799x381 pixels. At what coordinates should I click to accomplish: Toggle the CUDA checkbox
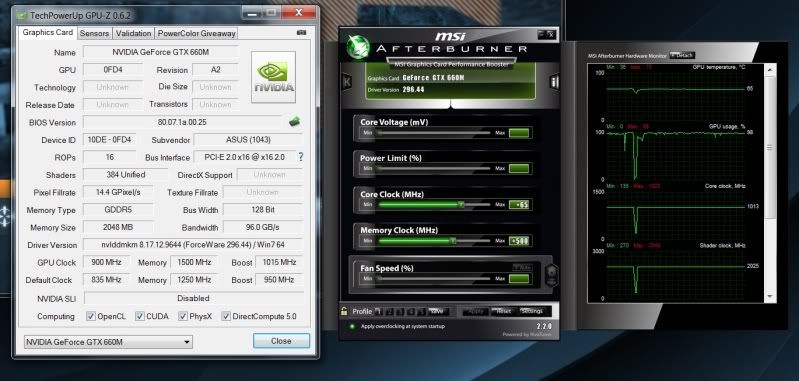140,316
